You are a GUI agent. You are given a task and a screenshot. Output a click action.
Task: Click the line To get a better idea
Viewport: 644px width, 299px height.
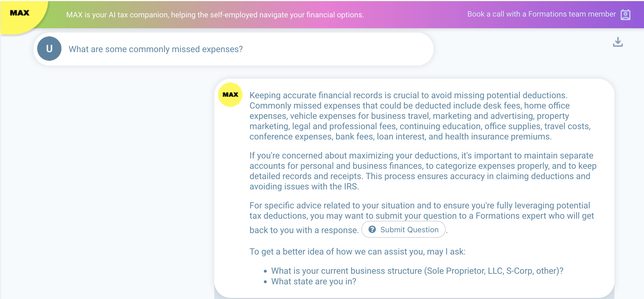(357, 252)
